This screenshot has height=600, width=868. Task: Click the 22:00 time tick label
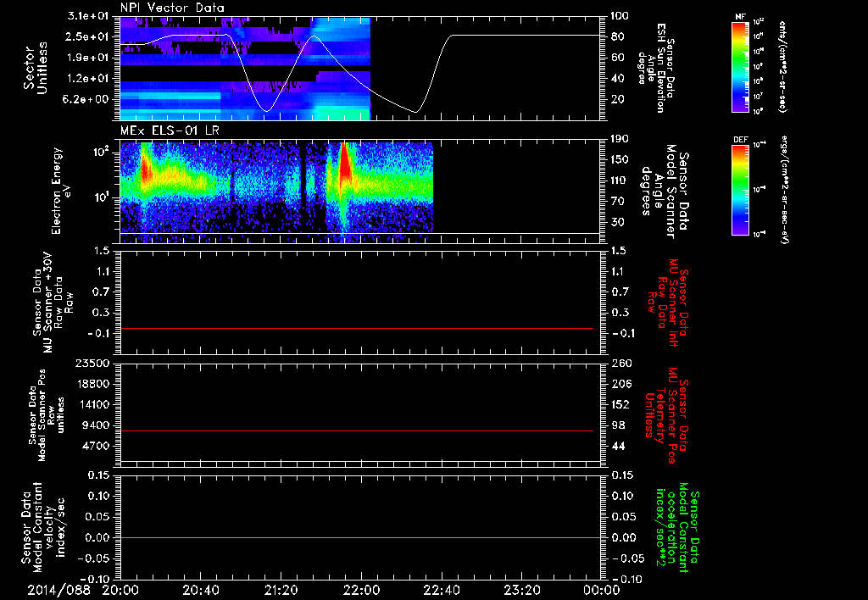[361, 590]
